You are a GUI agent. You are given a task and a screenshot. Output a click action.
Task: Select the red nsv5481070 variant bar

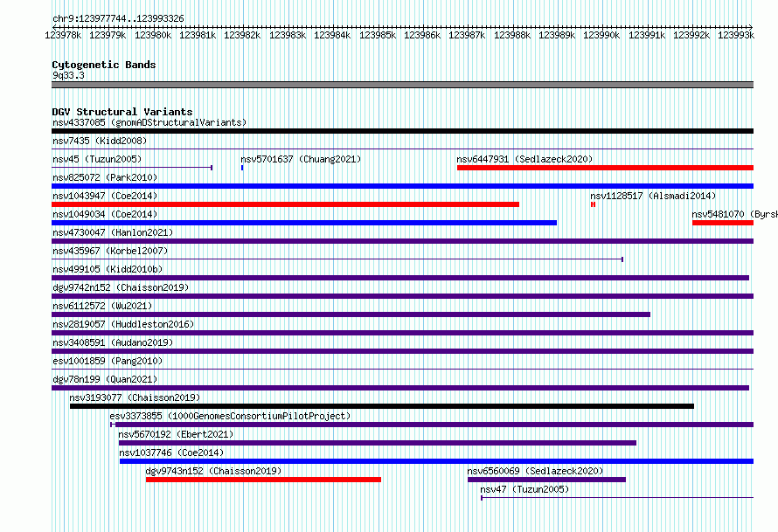tap(723, 223)
